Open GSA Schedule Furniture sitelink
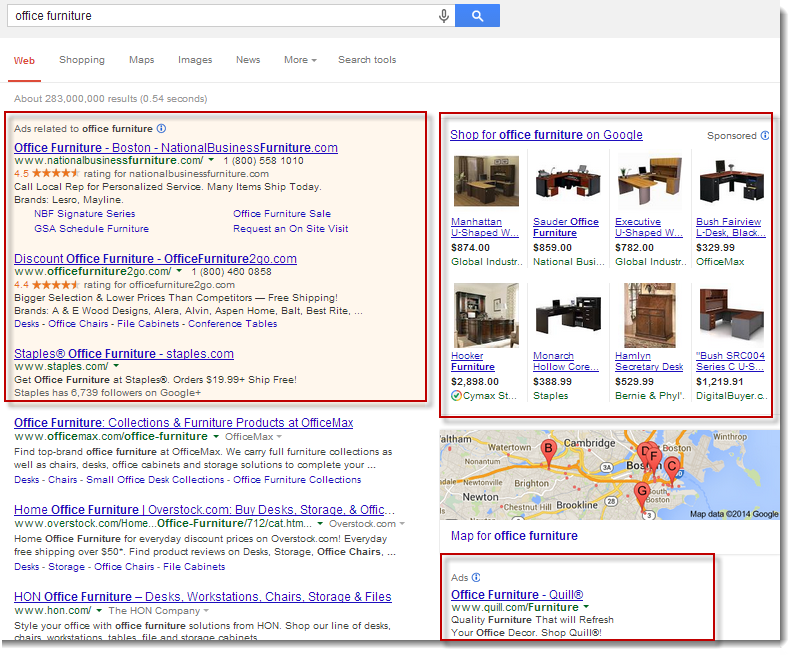This screenshot has height=655, width=795. 91,229
